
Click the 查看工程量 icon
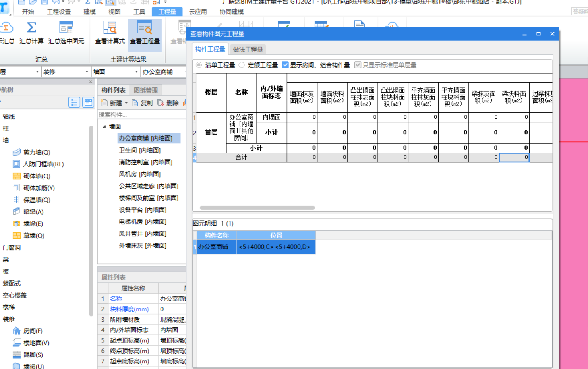tap(145, 28)
